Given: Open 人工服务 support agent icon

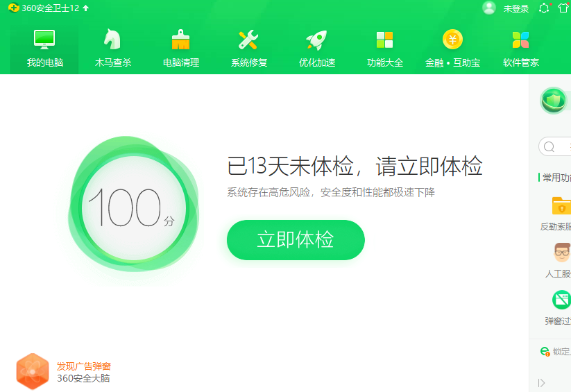Looking at the screenshot, I should [x=561, y=253].
